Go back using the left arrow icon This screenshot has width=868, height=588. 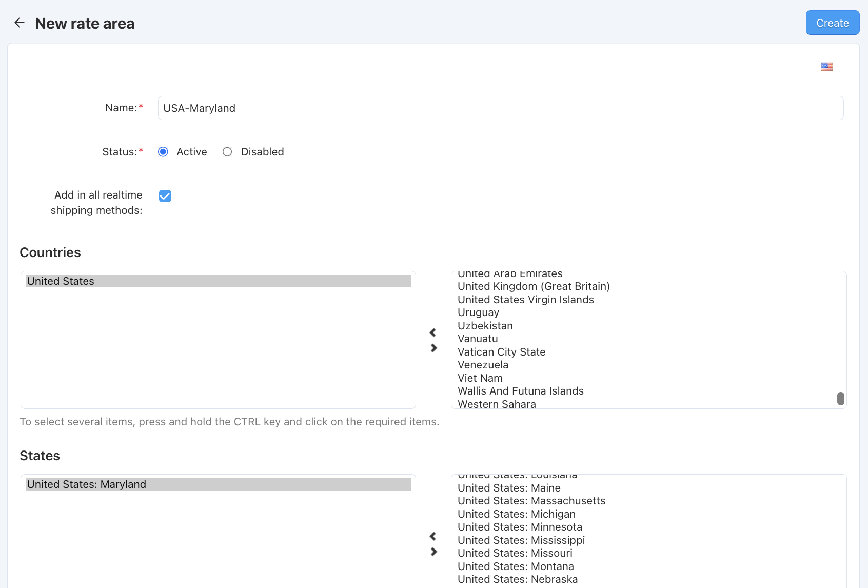pyautogui.click(x=19, y=23)
